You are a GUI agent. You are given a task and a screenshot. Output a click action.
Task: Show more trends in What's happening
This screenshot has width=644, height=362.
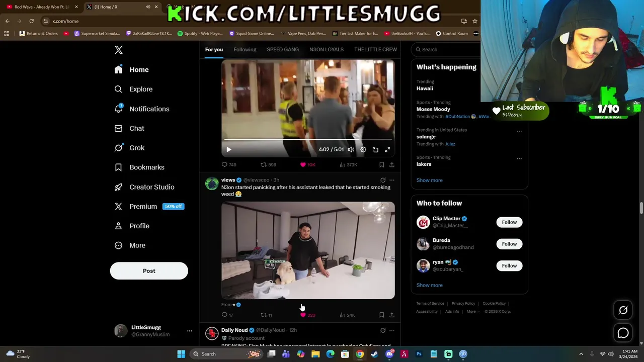coord(429,180)
